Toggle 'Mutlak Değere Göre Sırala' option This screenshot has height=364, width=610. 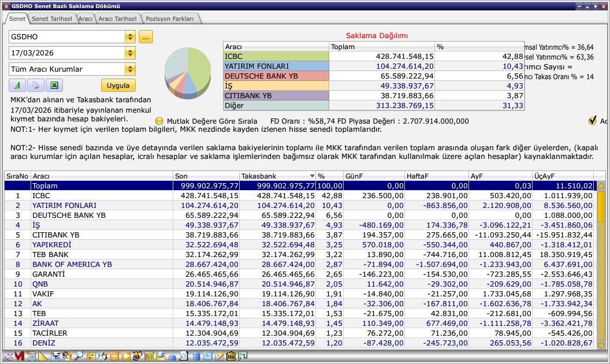pyautogui.click(x=160, y=121)
